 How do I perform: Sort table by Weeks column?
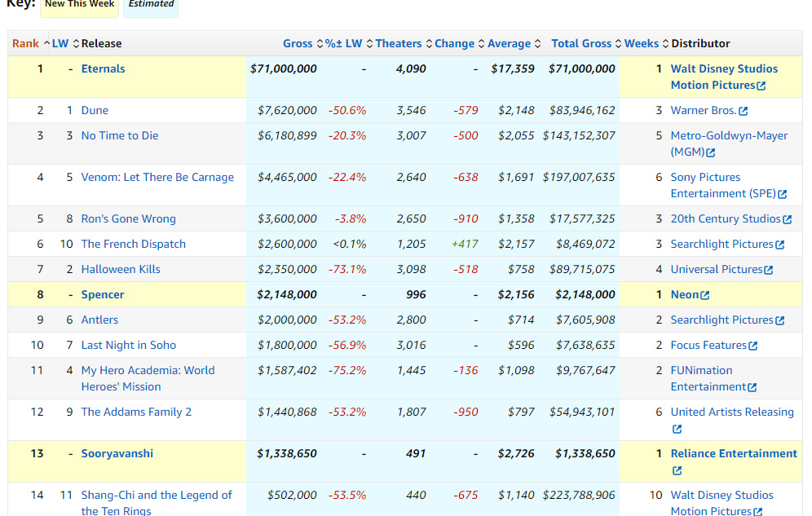[x=647, y=43]
